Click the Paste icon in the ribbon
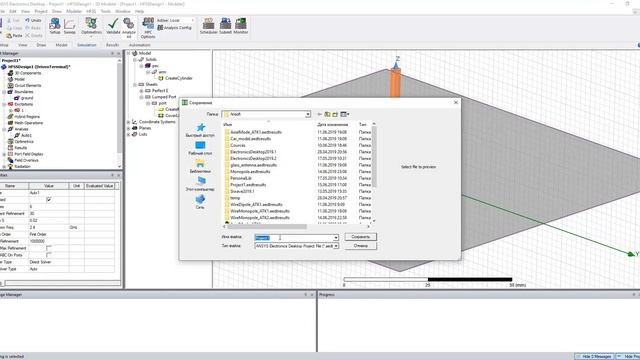The height and width of the screenshot is (360, 640). point(14,36)
